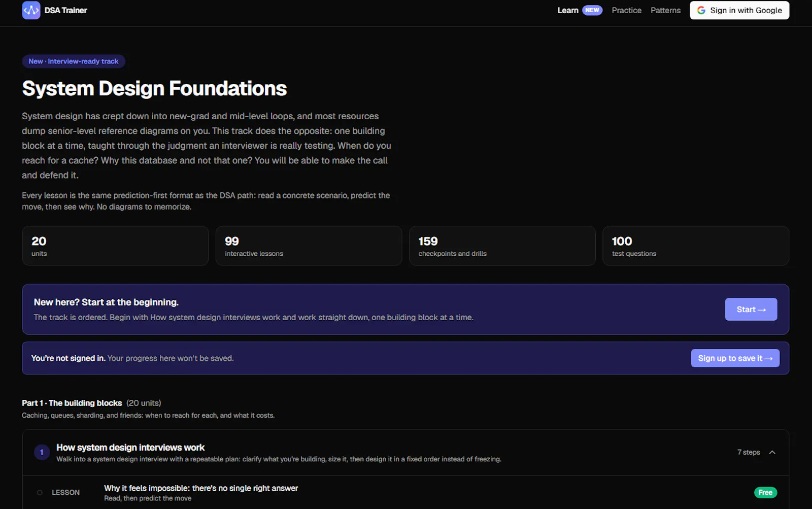Click the Free badge on the first lesson
The image size is (812, 509).
pos(765,492)
